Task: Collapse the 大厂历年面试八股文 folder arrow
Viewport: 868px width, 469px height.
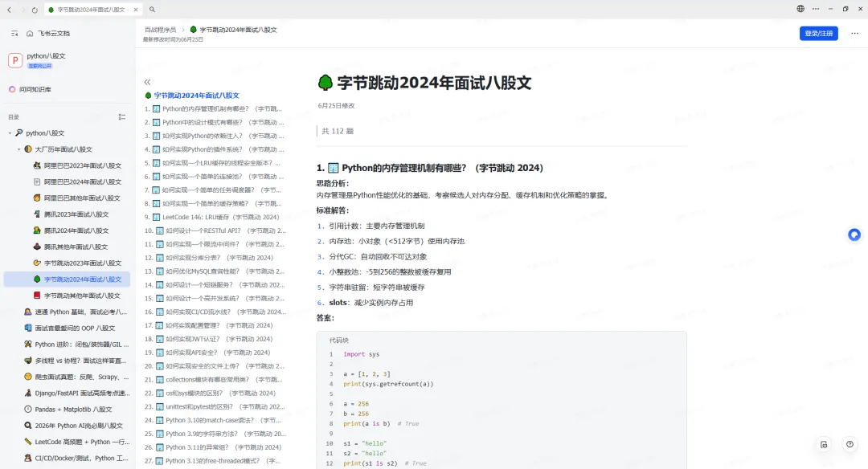Action: click(18, 149)
